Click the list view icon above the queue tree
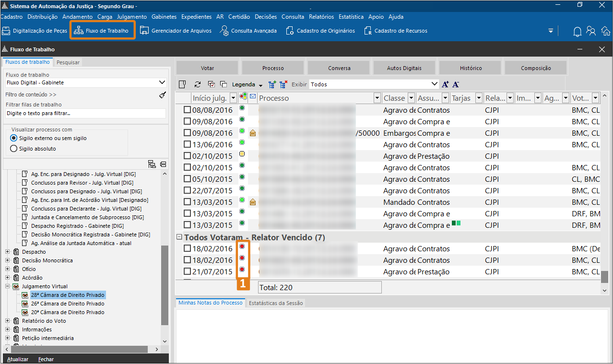This screenshot has height=364, width=613. pos(163,164)
